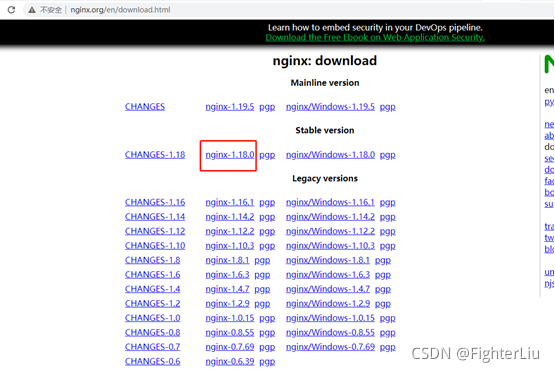Screen dimensions: 555x372
Task: Open pgp signature for nginx/Windows-1.19.5
Action: [x=388, y=107]
